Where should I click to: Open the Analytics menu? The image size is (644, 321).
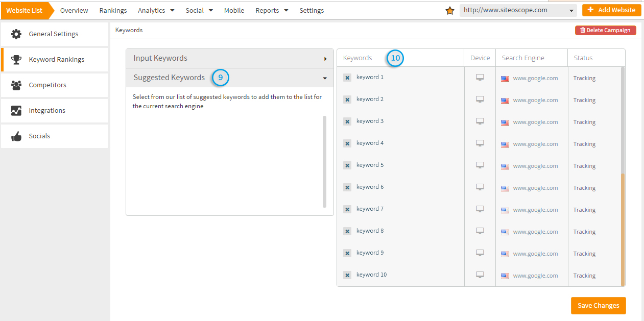click(x=156, y=11)
